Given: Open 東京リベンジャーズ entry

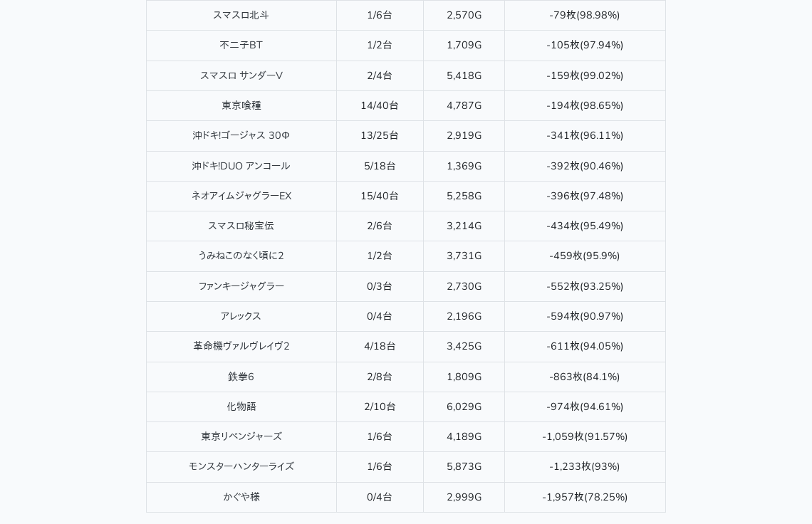Looking at the screenshot, I should click(x=241, y=436).
